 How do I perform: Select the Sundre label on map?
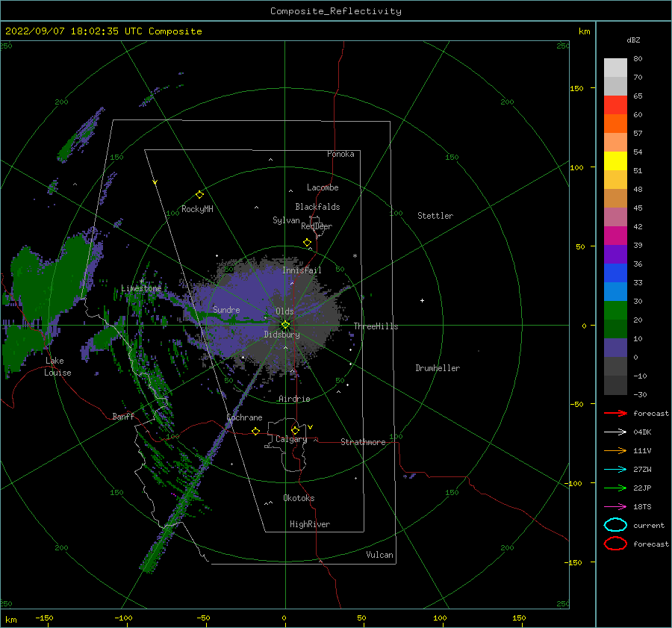226,309
